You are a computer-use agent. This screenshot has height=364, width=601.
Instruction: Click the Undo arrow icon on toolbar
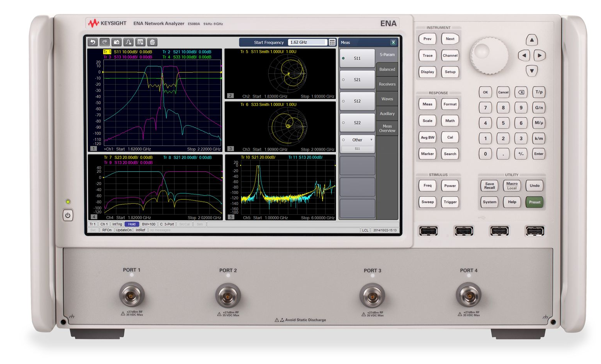(x=93, y=42)
